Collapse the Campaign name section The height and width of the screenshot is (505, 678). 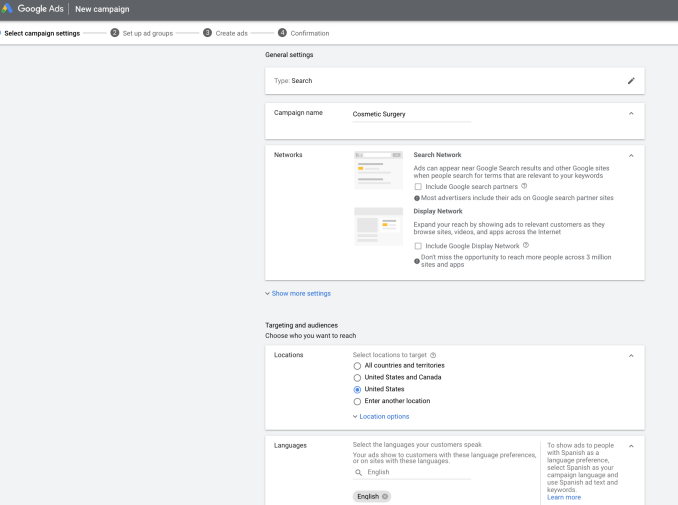point(631,114)
